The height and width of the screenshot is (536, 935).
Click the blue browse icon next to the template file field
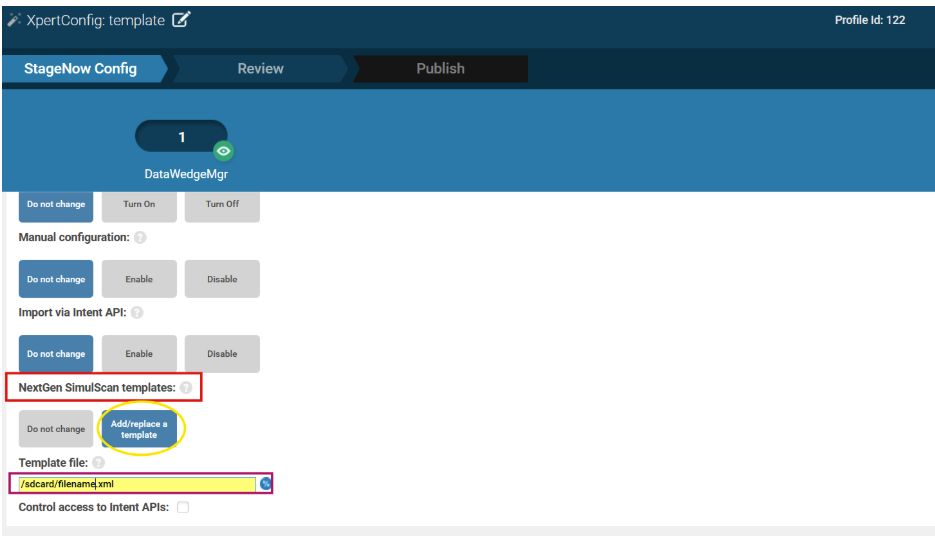[265, 484]
